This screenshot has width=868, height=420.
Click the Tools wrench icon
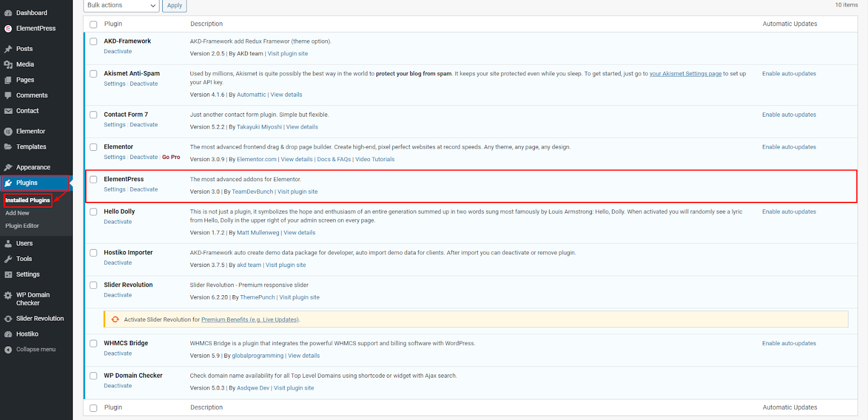pos(8,259)
